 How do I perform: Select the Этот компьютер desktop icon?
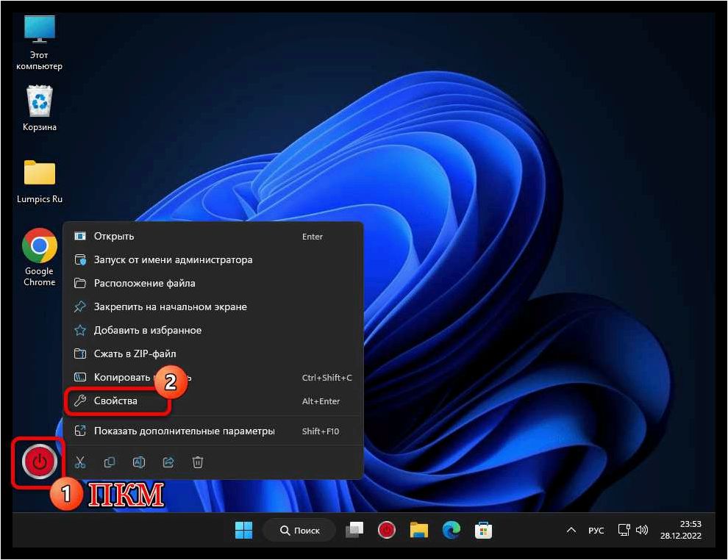[x=40, y=42]
